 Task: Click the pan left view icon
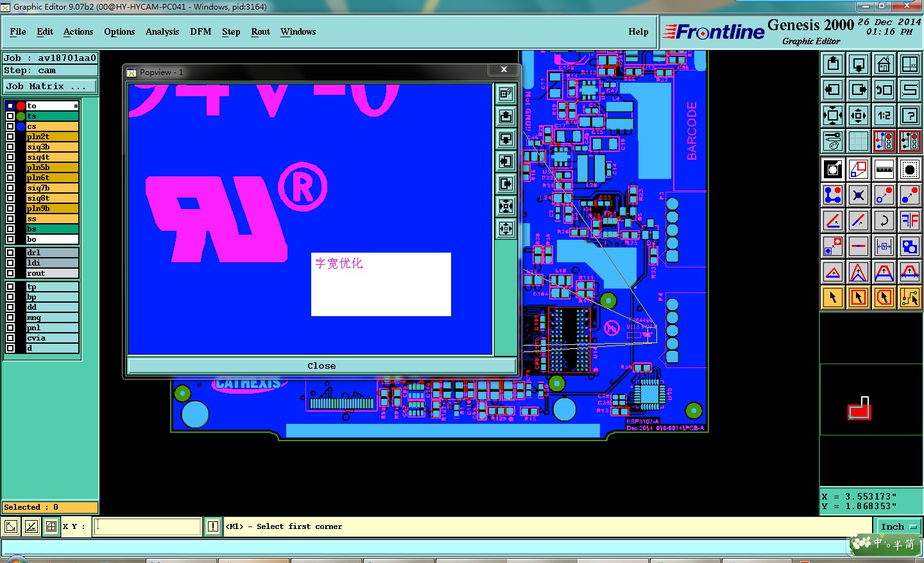pyautogui.click(x=833, y=90)
